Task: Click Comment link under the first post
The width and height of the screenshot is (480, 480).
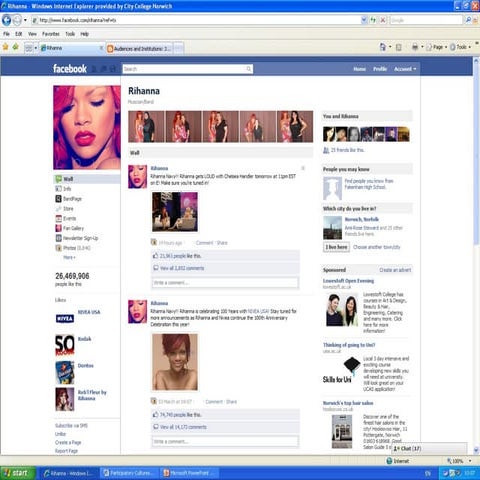Action: (x=204, y=243)
